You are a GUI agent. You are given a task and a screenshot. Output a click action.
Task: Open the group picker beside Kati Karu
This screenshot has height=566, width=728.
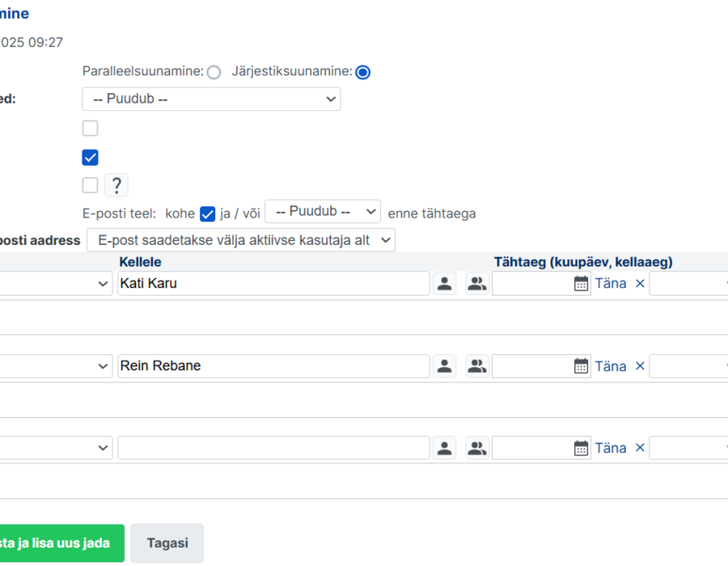(x=476, y=284)
